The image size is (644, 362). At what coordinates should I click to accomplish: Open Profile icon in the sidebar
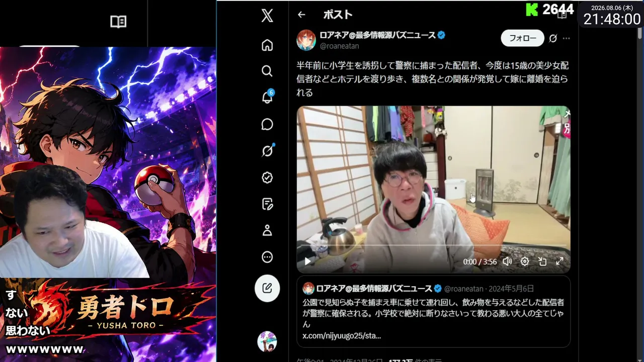[x=267, y=230]
